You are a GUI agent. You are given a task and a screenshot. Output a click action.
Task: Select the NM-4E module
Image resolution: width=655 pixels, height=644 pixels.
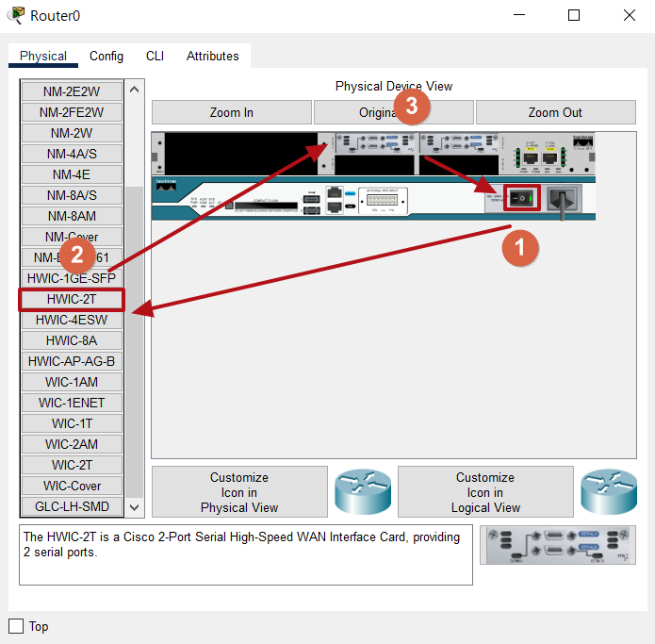pos(72,174)
